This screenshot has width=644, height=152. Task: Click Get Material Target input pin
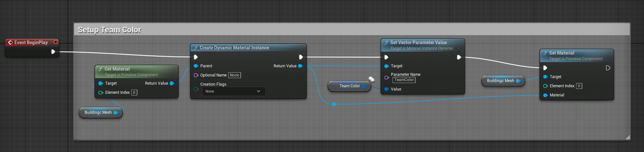click(x=101, y=83)
